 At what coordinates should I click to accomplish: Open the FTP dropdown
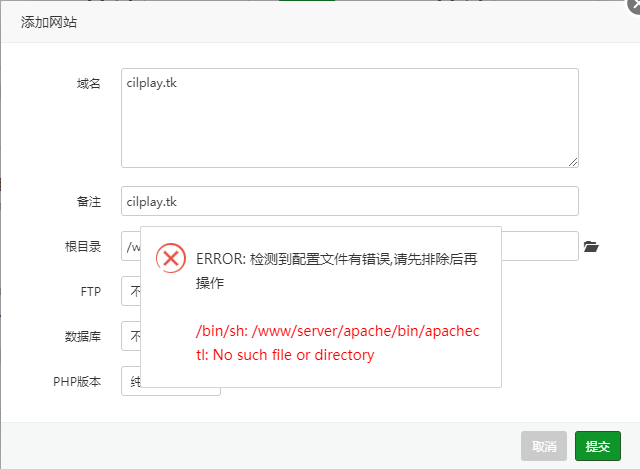[131, 291]
